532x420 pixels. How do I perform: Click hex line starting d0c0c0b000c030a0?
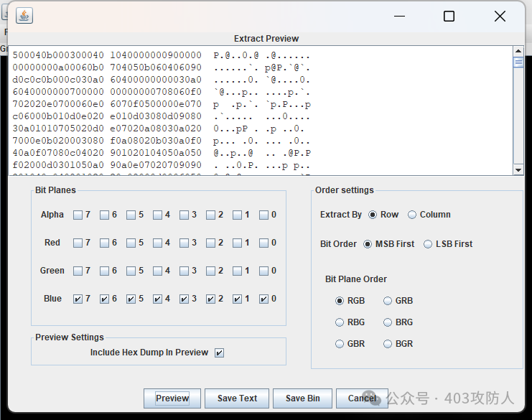[x=161, y=80]
